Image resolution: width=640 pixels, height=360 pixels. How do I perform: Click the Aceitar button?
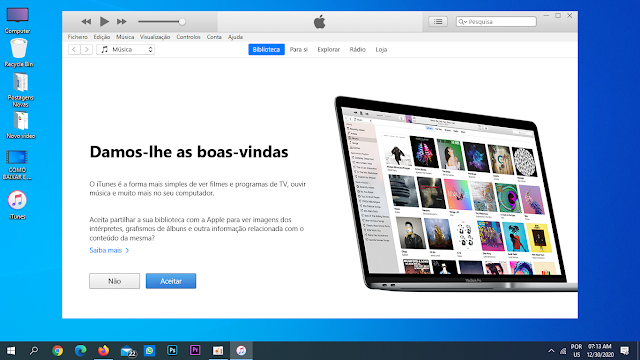click(171, 281)
